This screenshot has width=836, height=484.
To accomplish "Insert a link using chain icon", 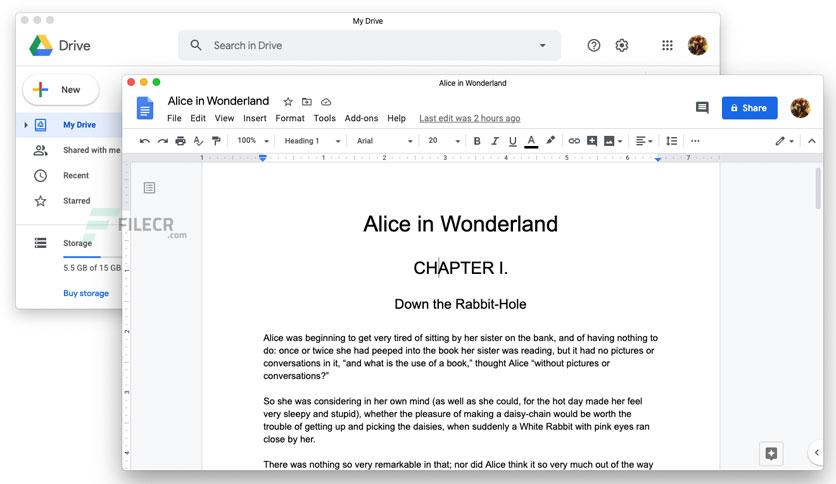I will tap(574, 141).
